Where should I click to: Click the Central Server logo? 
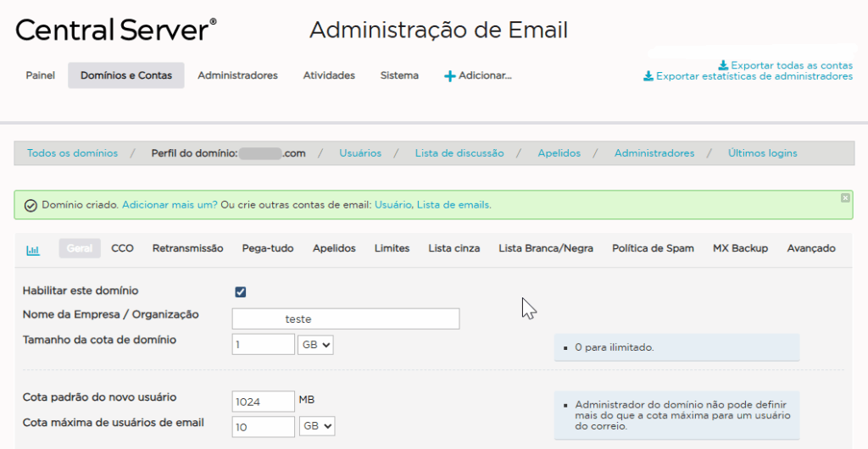[116, 30]
